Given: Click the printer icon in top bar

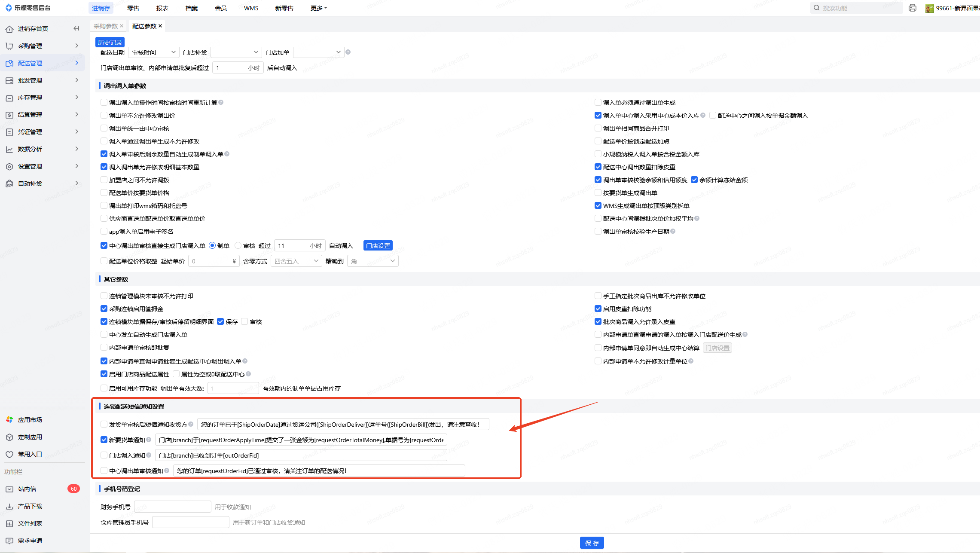Looking at the screenshot, I should point(913,8).
